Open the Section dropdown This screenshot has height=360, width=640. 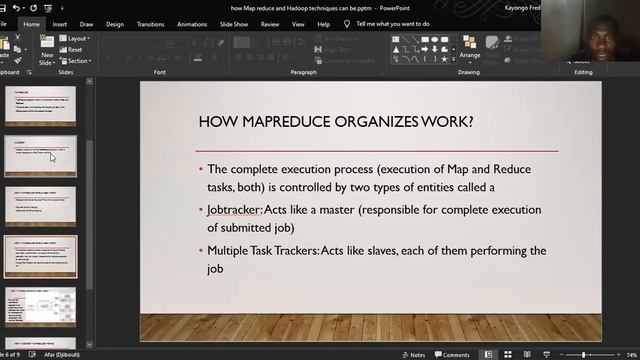[76, 61]
